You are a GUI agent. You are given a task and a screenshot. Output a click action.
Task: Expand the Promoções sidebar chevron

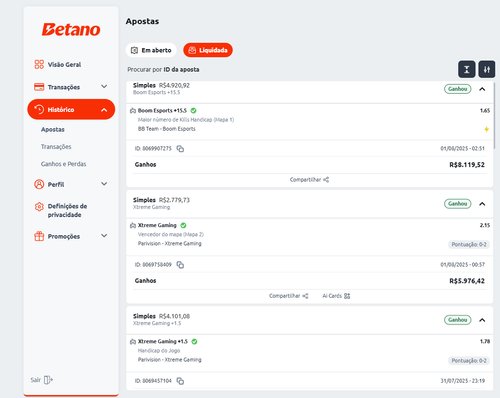[104, 236]
